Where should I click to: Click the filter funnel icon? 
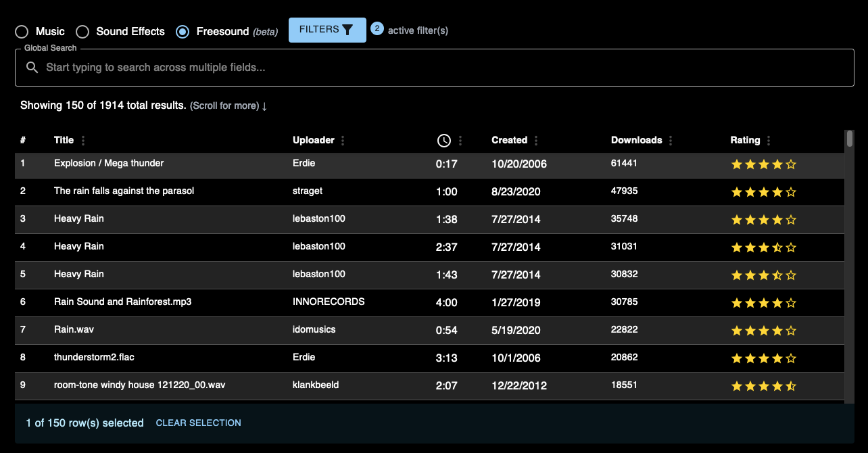347,30
